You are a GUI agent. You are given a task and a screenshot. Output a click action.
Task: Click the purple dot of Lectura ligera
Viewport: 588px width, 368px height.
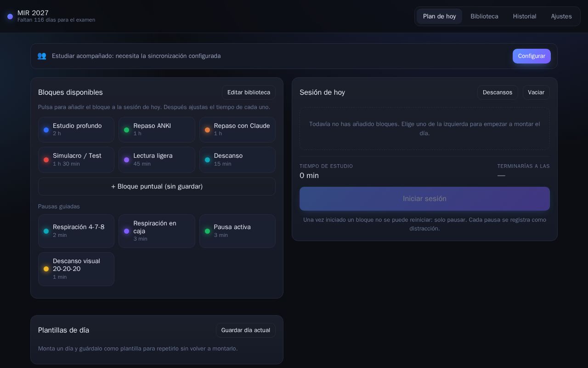coord(126,160)
